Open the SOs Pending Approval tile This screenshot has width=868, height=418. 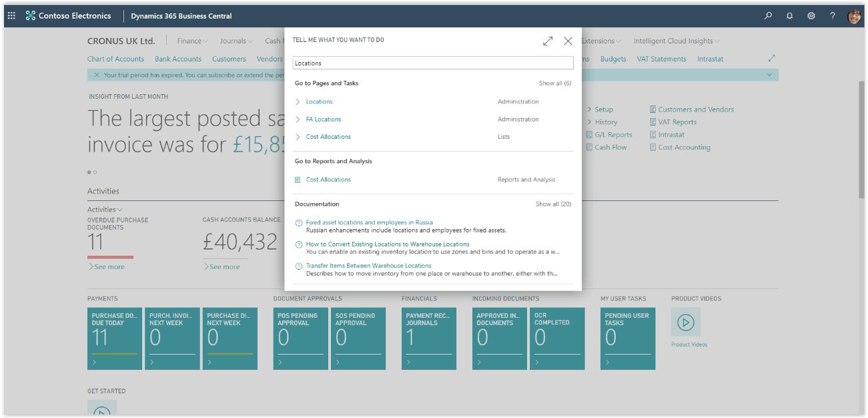point(358,339)
